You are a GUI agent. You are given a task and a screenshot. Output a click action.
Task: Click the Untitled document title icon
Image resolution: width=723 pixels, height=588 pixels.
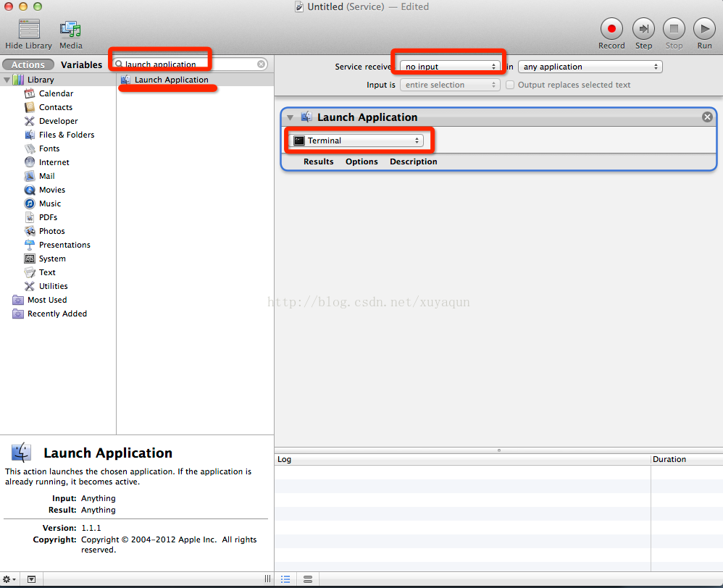[x=299, y=7]
